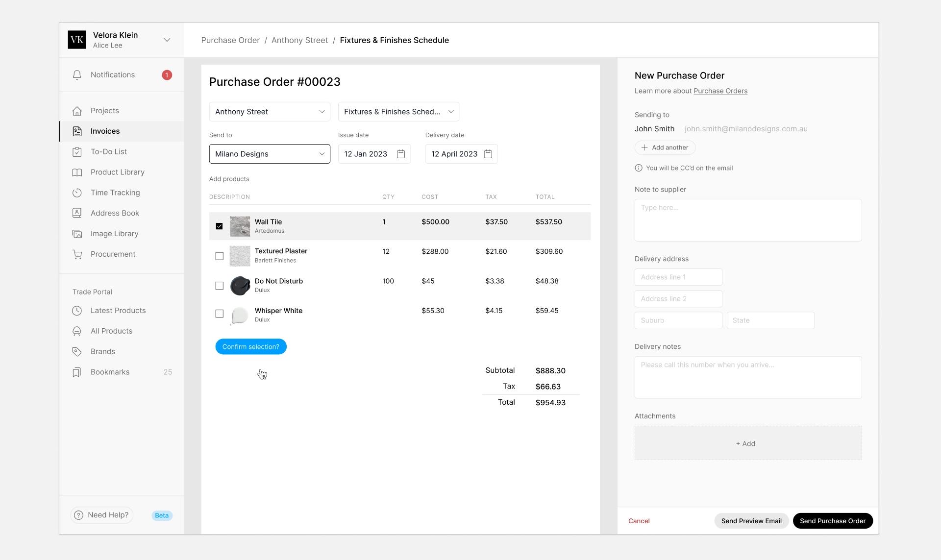Click the VK company logo
941x560 pixels.
[x=77, y=40]
